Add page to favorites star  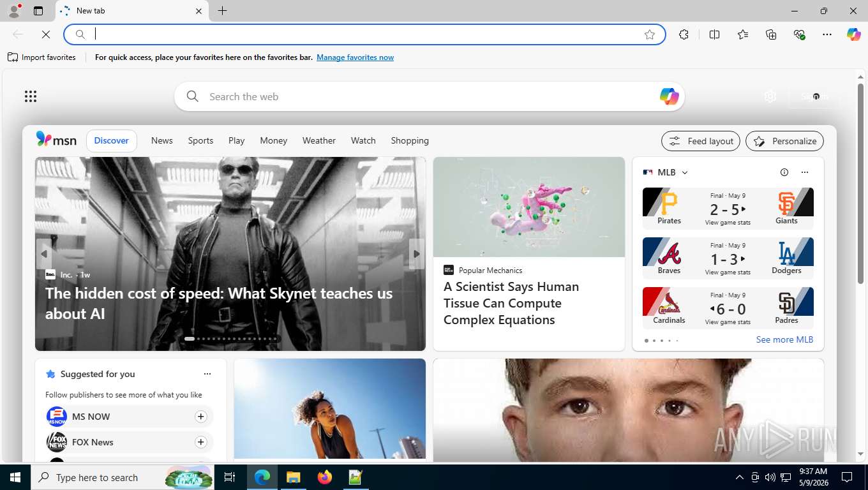pos(650,34)
